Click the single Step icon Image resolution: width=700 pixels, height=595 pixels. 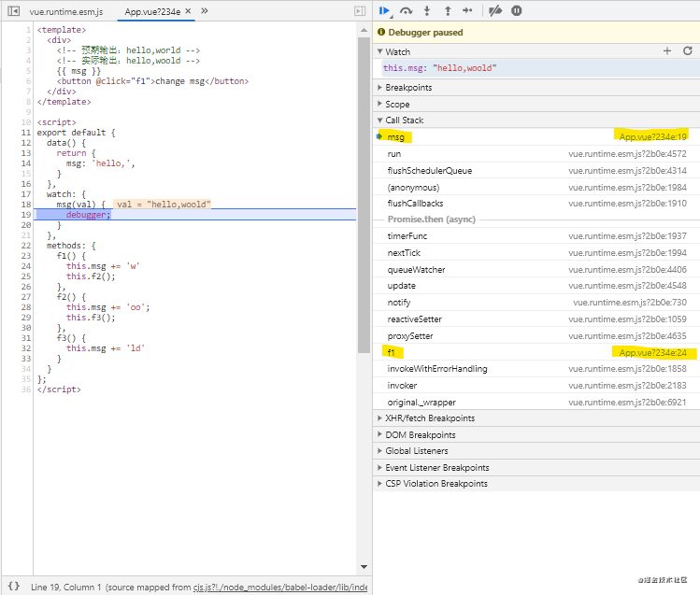coord(467,10)
